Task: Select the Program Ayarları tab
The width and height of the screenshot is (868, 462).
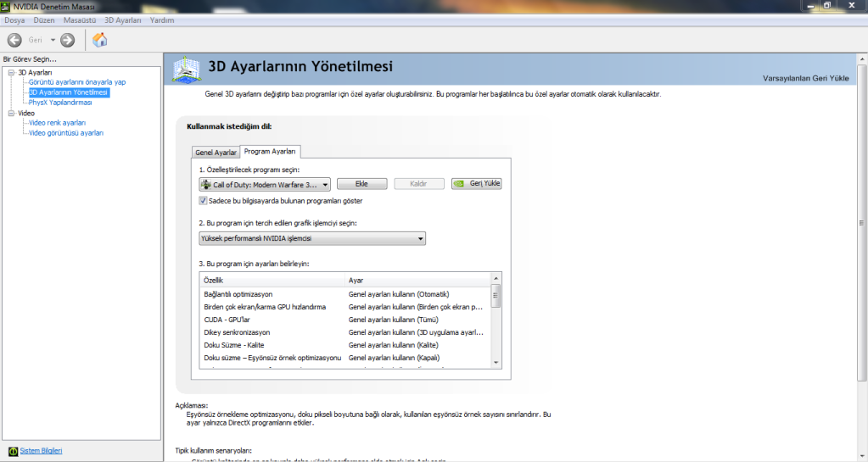Action: [270, 151]
